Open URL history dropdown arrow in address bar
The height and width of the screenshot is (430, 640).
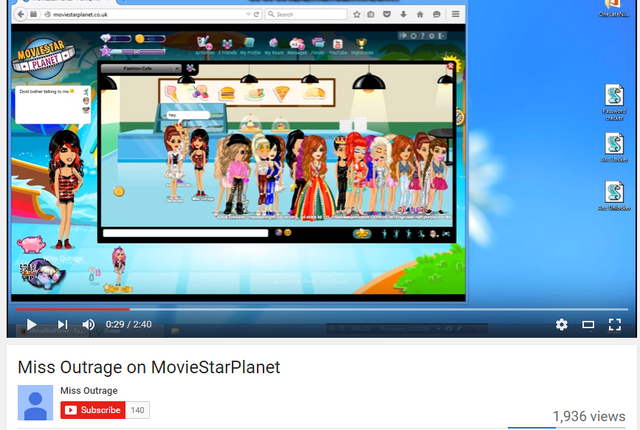(x=248, y=14)
